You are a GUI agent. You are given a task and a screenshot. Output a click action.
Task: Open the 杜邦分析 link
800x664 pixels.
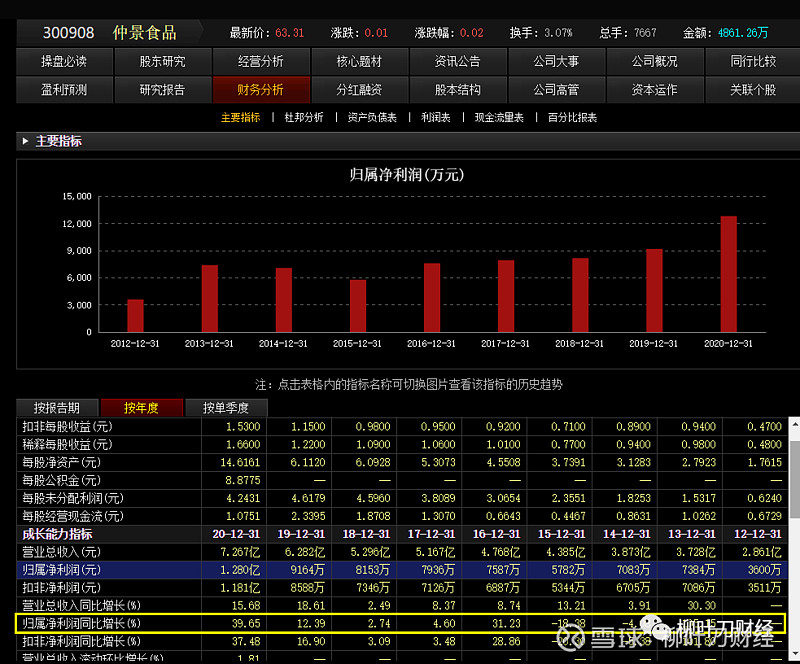pos(304,117)
